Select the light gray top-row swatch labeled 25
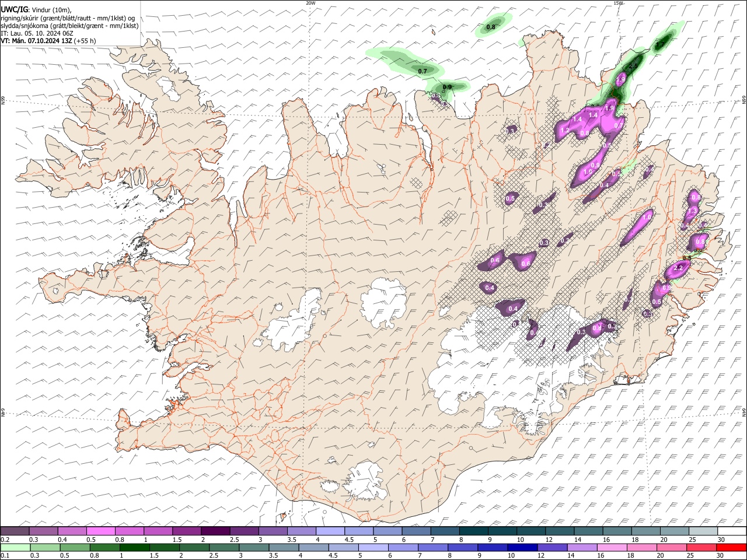The width and height of the screenshot is (747, 560). point(703,531)
